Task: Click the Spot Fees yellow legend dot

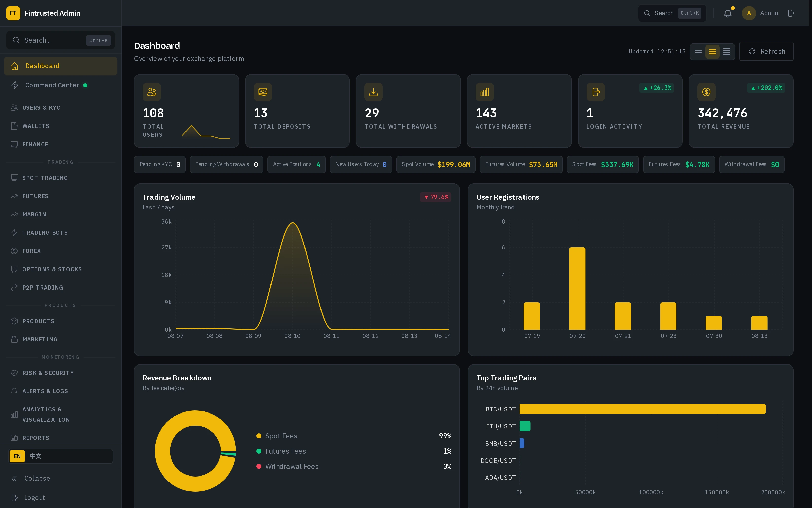Action: click(259, 436)
